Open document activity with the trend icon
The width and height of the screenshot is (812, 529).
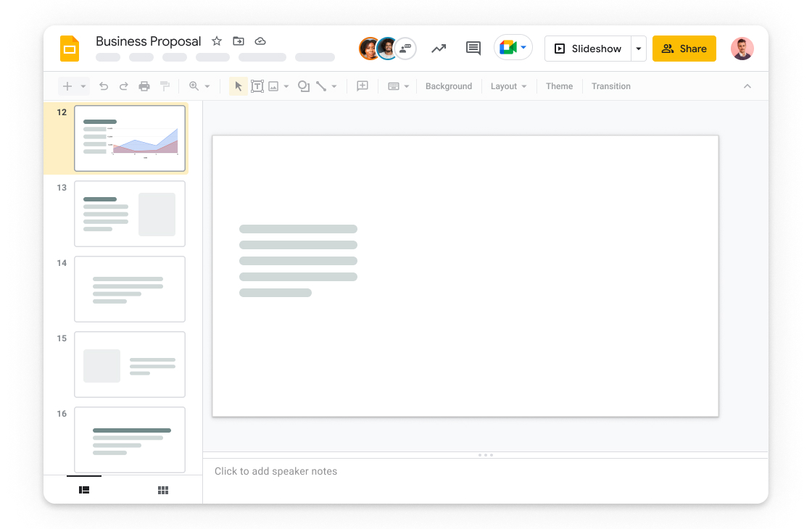tap(439, 48)
